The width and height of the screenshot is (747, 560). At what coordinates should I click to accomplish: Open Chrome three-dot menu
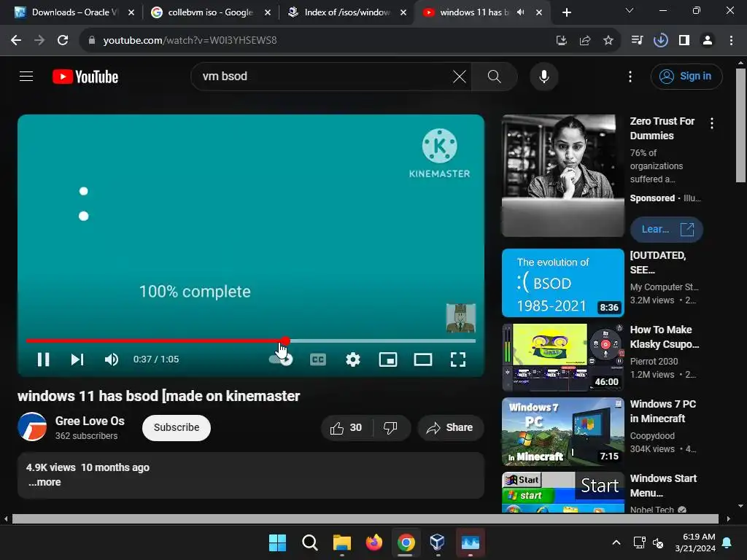pos(731,41)
